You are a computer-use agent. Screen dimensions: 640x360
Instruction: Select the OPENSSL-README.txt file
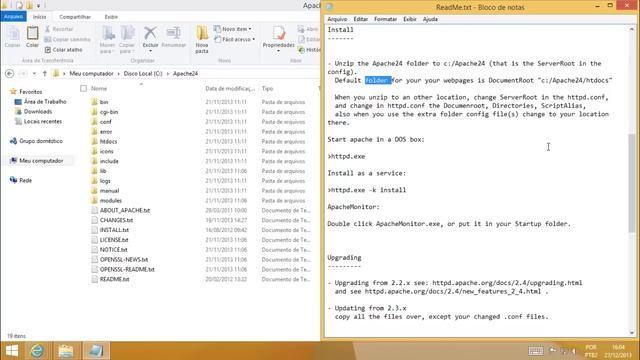coord(127,269)
